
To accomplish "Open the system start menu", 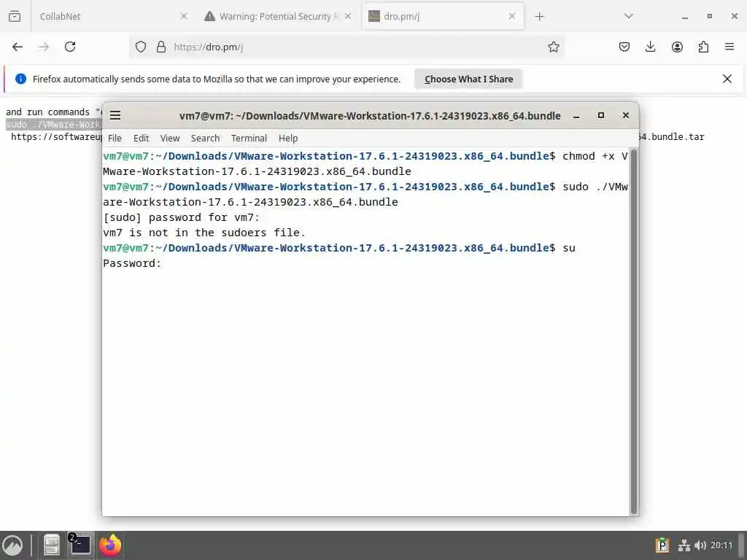I will pyautogui.click(x=12, y=545).
